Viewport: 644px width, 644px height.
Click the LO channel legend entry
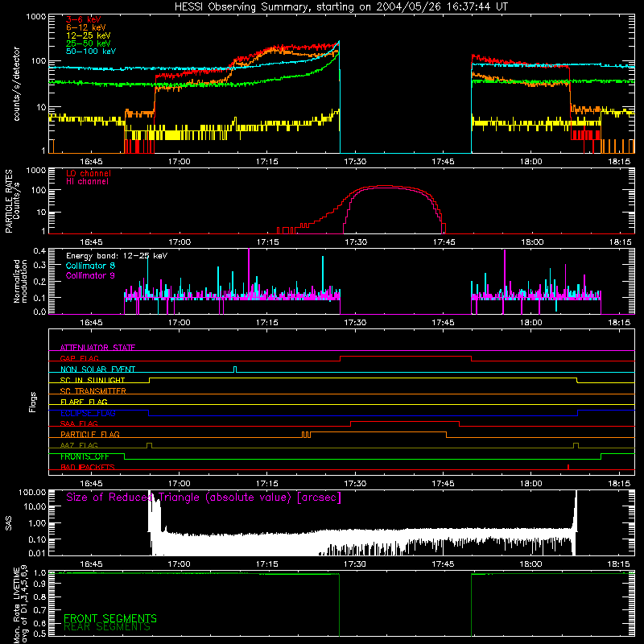pyautogui.click(x=89, y=173)
